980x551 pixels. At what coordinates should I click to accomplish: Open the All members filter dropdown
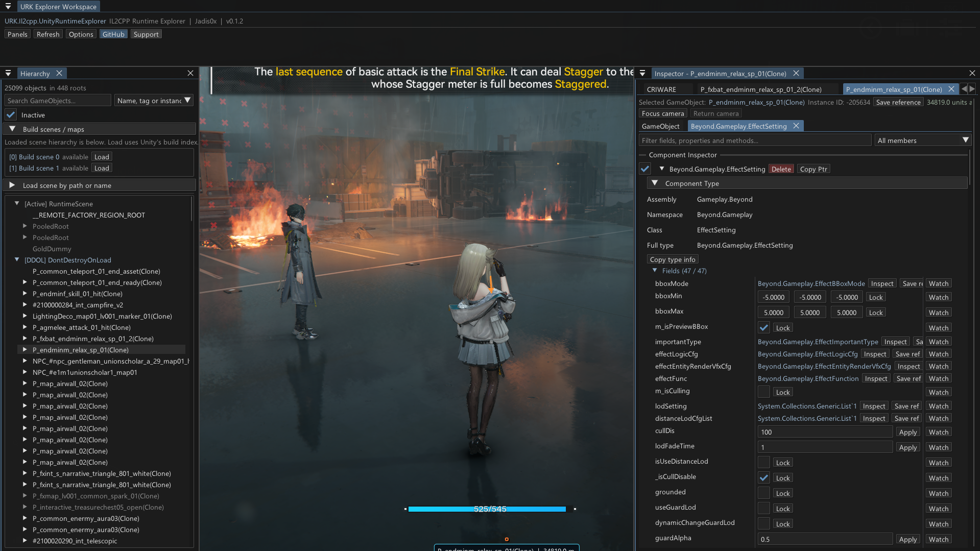922,140
